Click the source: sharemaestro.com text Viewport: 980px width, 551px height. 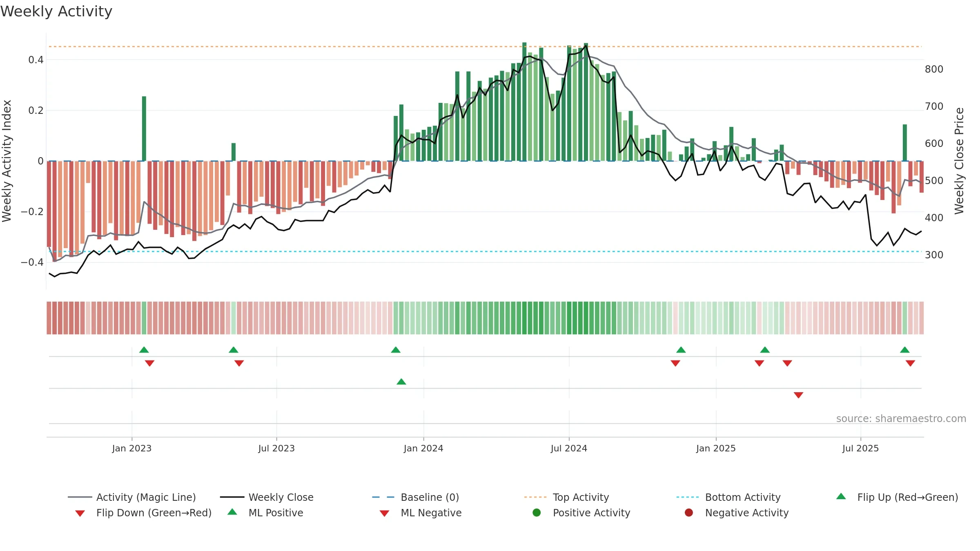click(901, 419)
